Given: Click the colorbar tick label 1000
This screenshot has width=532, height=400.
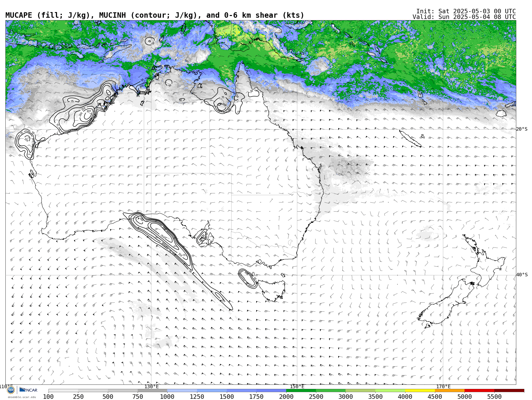Looking at the screenshot, I should [167, 397].
